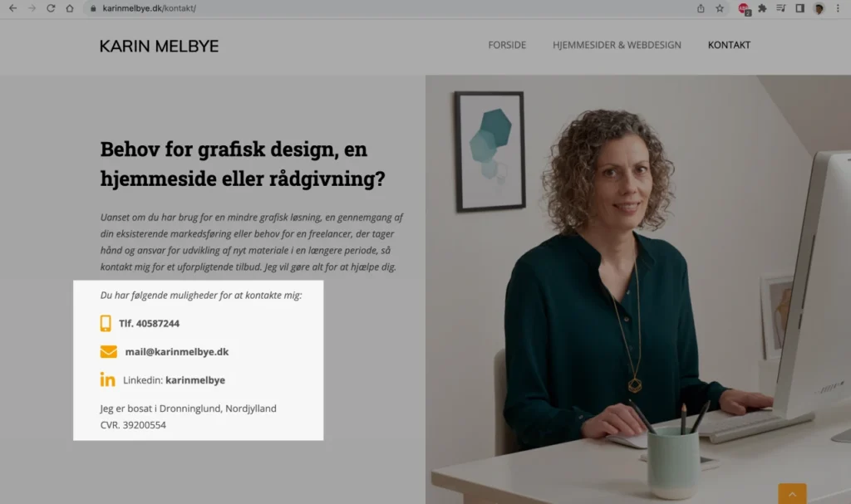Click the browser forward arrow
This screenshot has height=504, width=851.
(32, 8)
